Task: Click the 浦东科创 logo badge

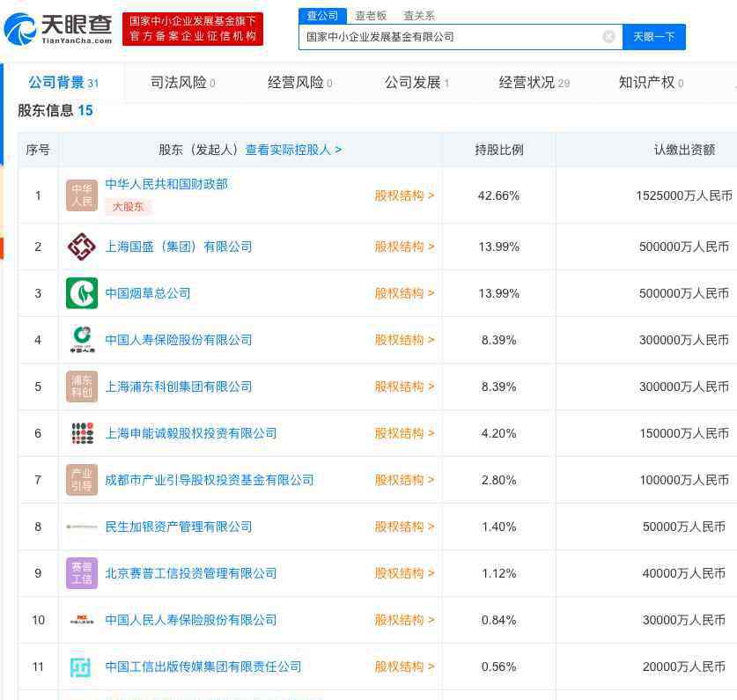Action: (x=82, y=387)
